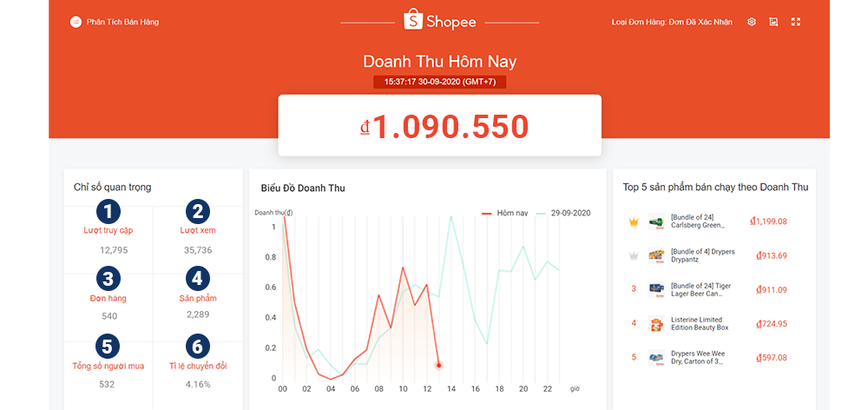Click the value 2,289
This screenshot has height=410, width=868.
(198, 314)
